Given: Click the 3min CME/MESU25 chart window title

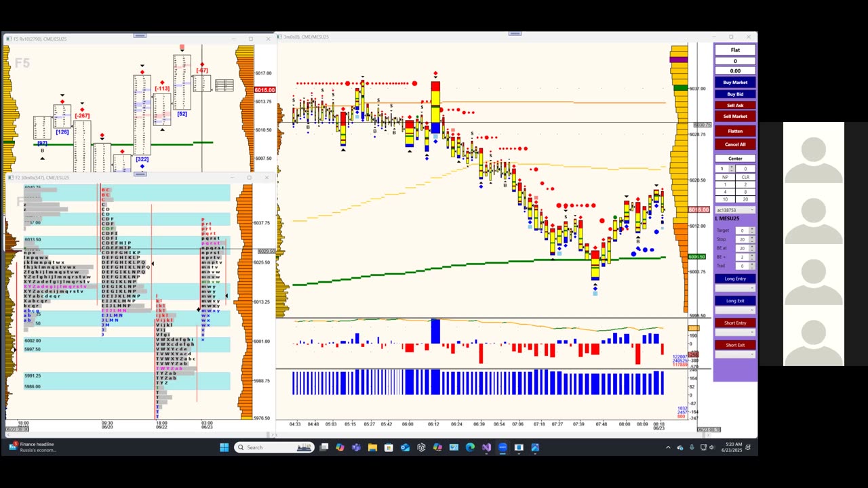Looking at the screenshot, I should (306, 37).
